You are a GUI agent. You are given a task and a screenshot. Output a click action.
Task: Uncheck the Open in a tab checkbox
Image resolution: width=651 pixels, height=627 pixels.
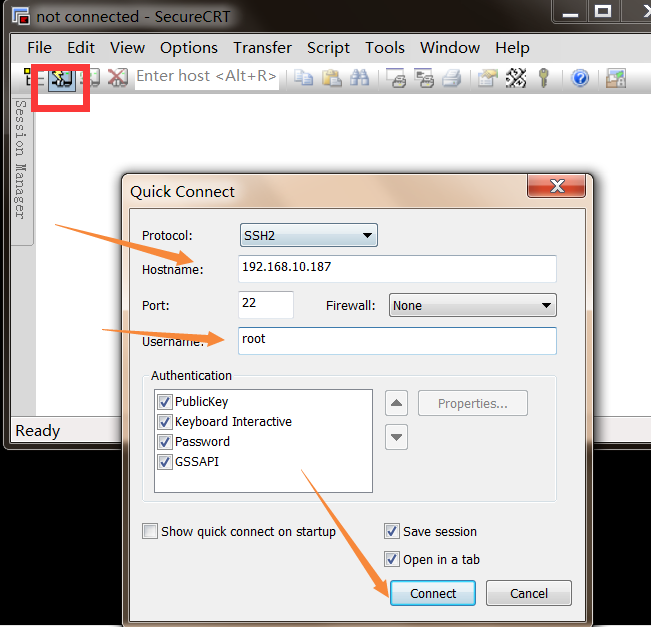click(392, 559)
